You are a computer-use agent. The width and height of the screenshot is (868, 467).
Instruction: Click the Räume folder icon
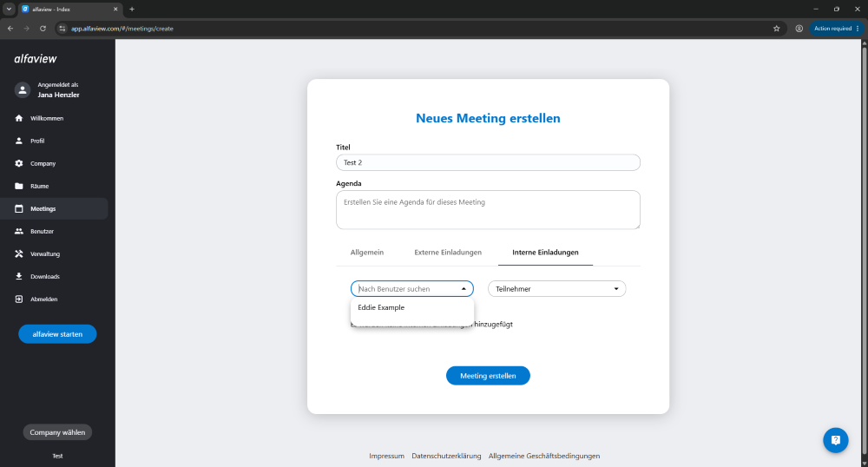(x=19, y=186)
